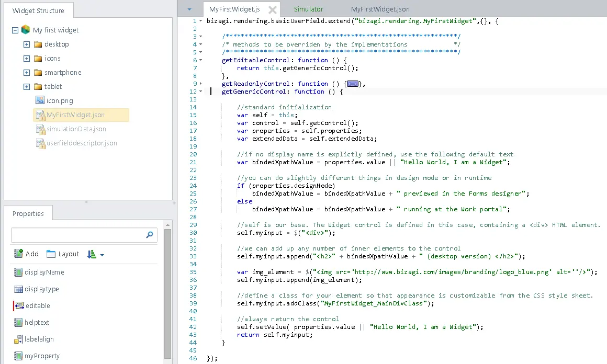Select the helptext property text
This screenshot has width=607, height=364.
37,323
